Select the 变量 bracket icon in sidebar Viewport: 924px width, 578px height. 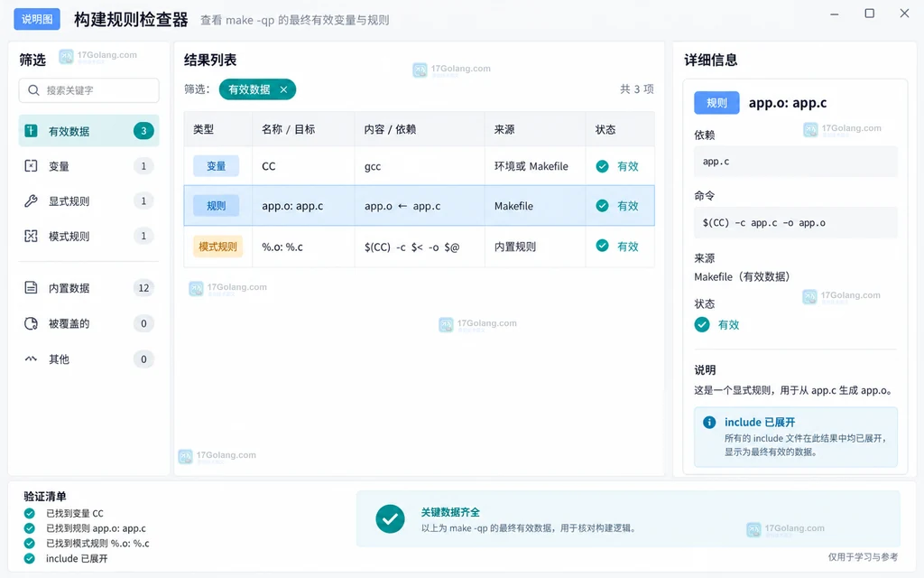click(x=32, y=166)
